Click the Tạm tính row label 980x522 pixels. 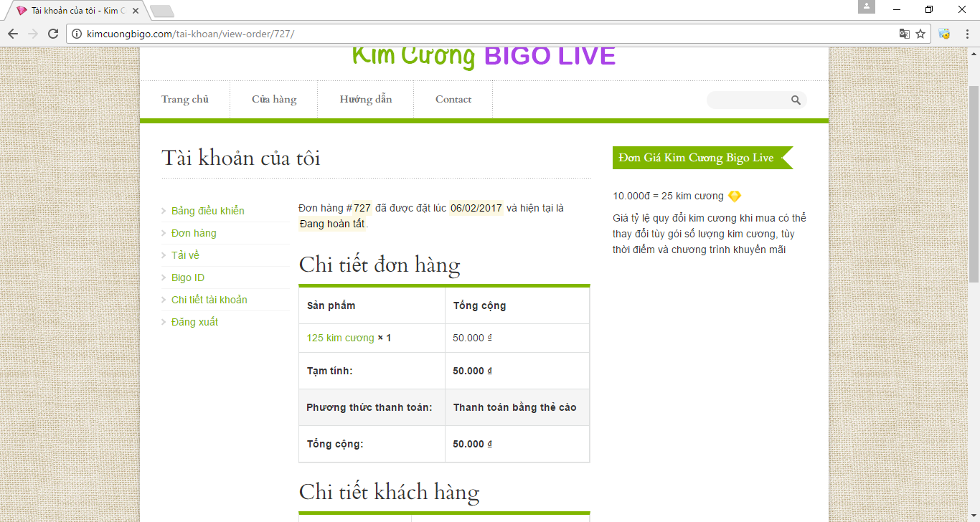click(x=330, y=371)
